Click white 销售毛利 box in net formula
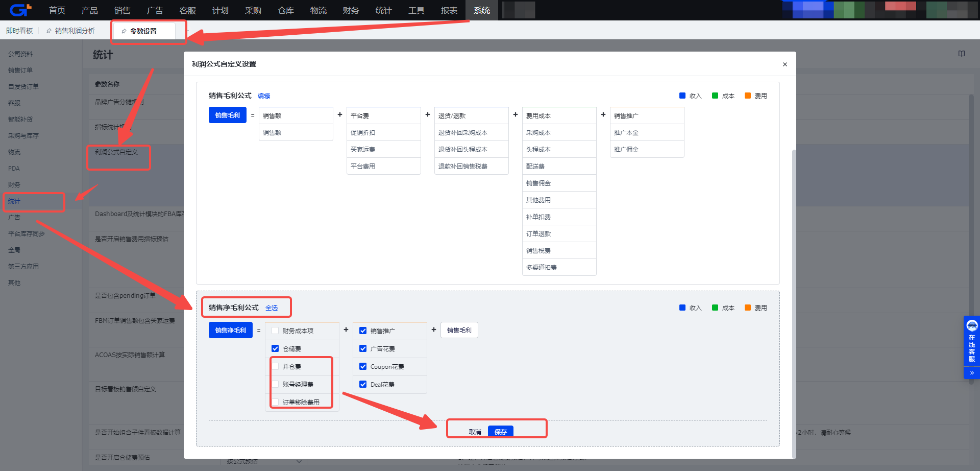980x471 pixels. [x=459, y=331]
